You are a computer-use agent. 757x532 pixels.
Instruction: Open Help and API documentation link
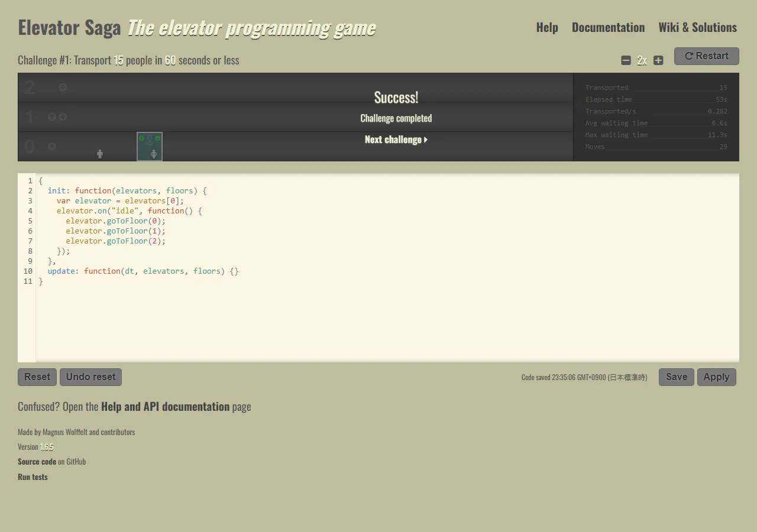pos(165,407)
